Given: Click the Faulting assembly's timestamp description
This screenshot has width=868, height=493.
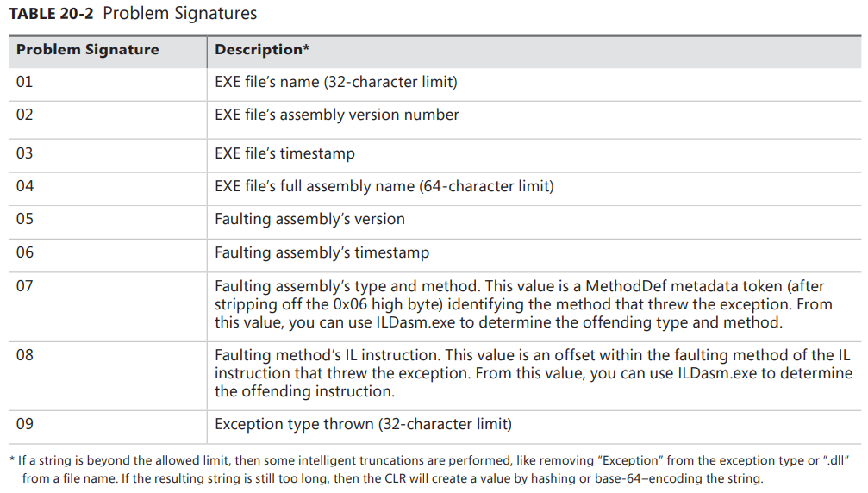Looking at the screenshot, I should pyautogui.click(x=322, y=253).
